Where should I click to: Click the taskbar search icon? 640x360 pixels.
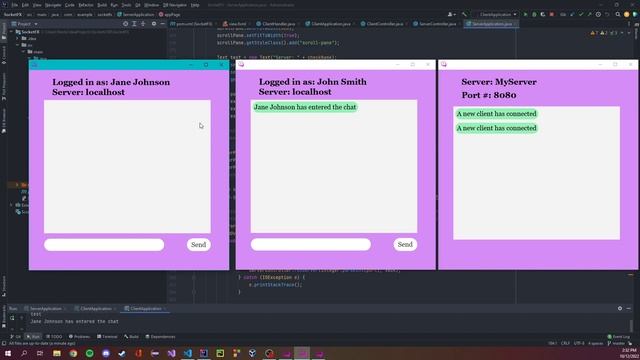pos(24,353)
